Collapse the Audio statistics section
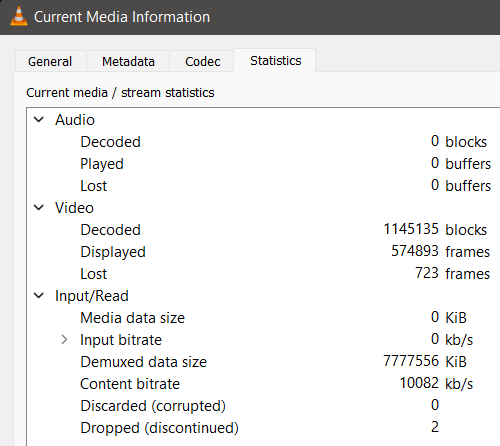The width and height of the screenshot is (500, 446). pos(39,119)
